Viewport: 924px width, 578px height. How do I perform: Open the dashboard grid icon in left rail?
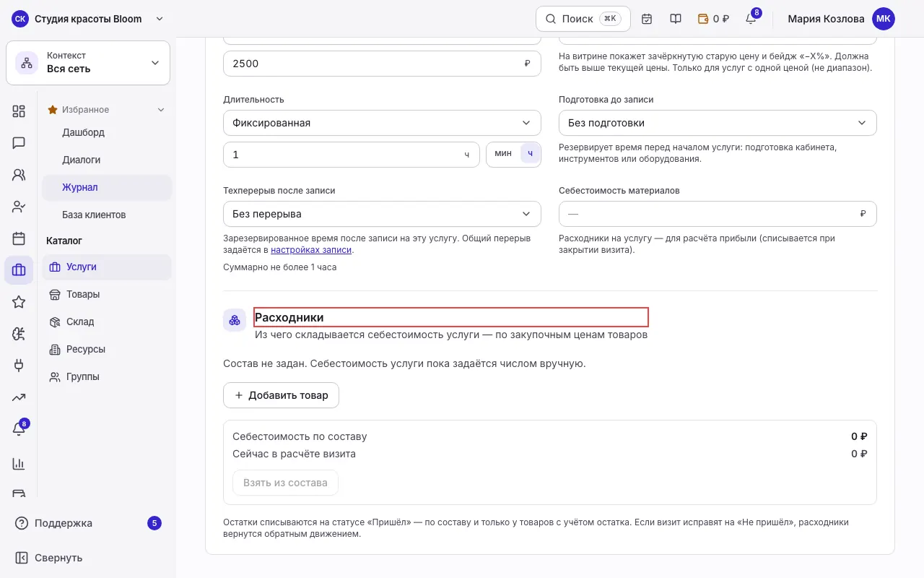pyautogui.click(x=19, y=111)
